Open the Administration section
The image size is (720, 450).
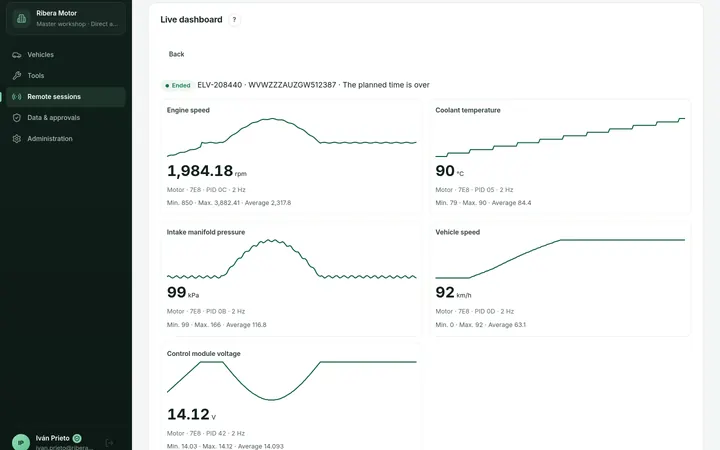pos(66,139)
